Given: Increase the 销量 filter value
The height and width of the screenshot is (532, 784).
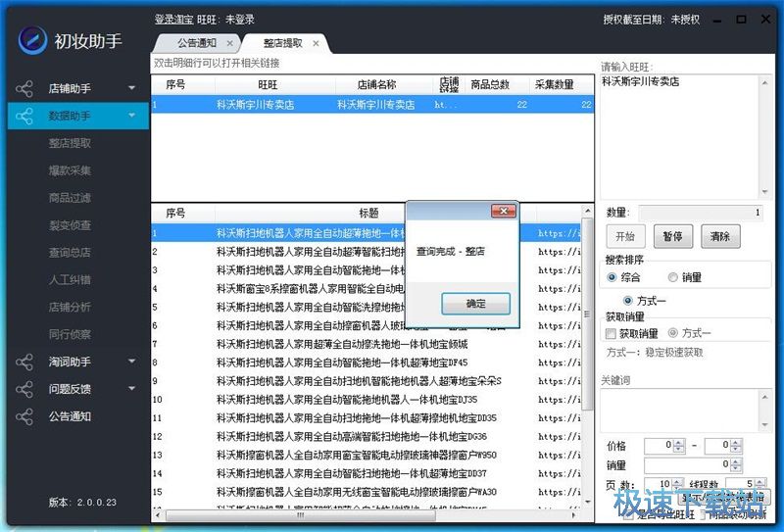Looking at the screenshot, I should 736,462.
